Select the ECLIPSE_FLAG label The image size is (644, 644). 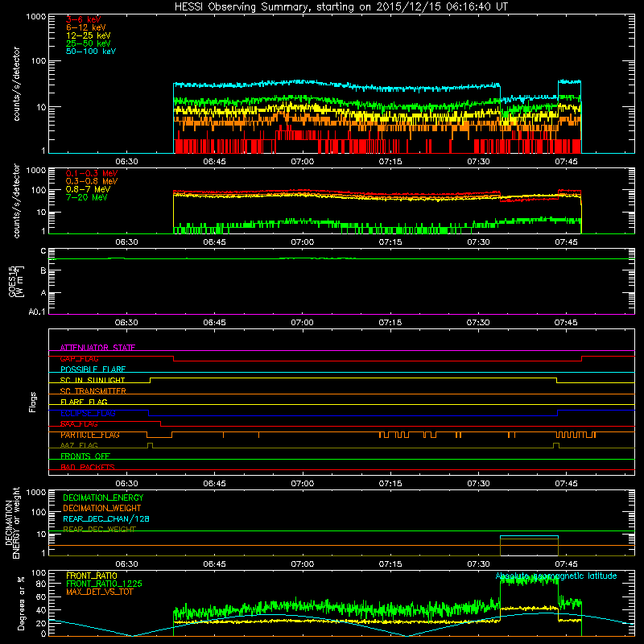[x=88, y=413]
